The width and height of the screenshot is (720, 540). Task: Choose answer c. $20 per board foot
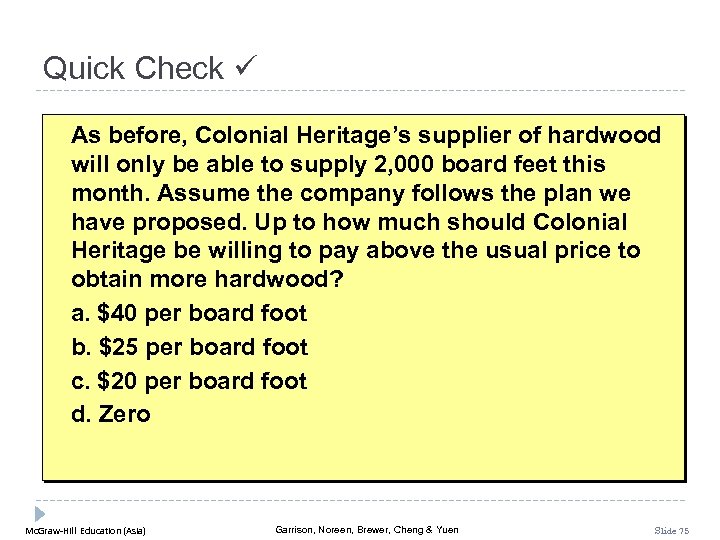coord(189,381)
